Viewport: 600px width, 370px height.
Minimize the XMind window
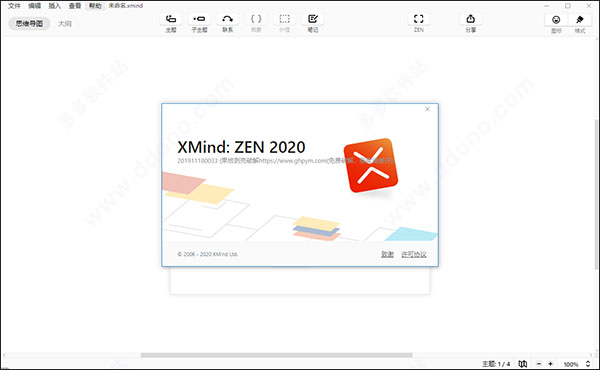point(547,6)
